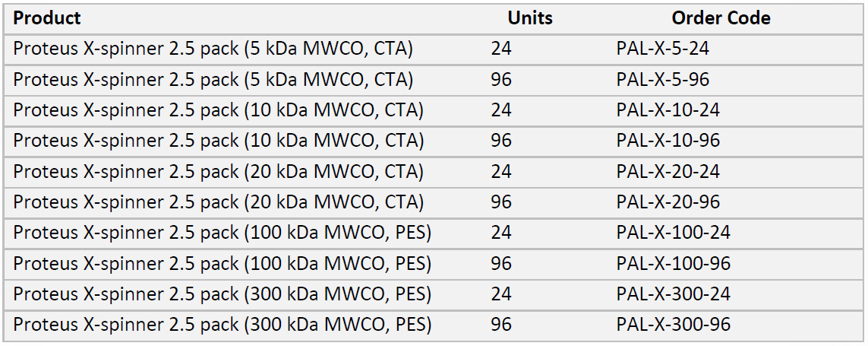Select order code PAL-X-300-96

point(673,325)
